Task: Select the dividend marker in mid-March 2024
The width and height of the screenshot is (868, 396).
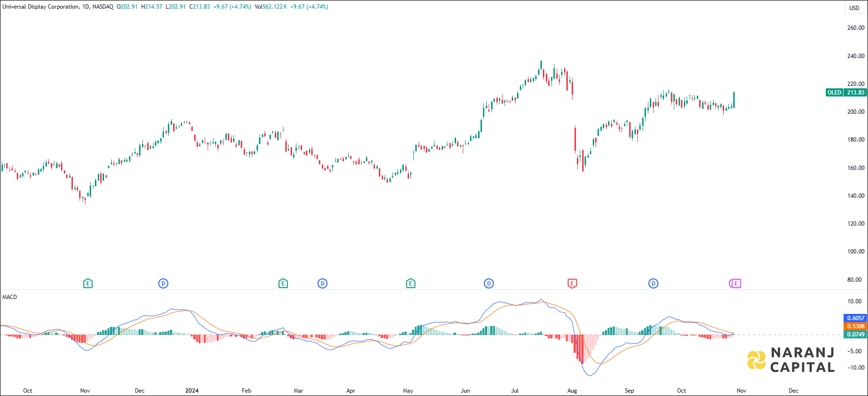Action: pos(322,284)
